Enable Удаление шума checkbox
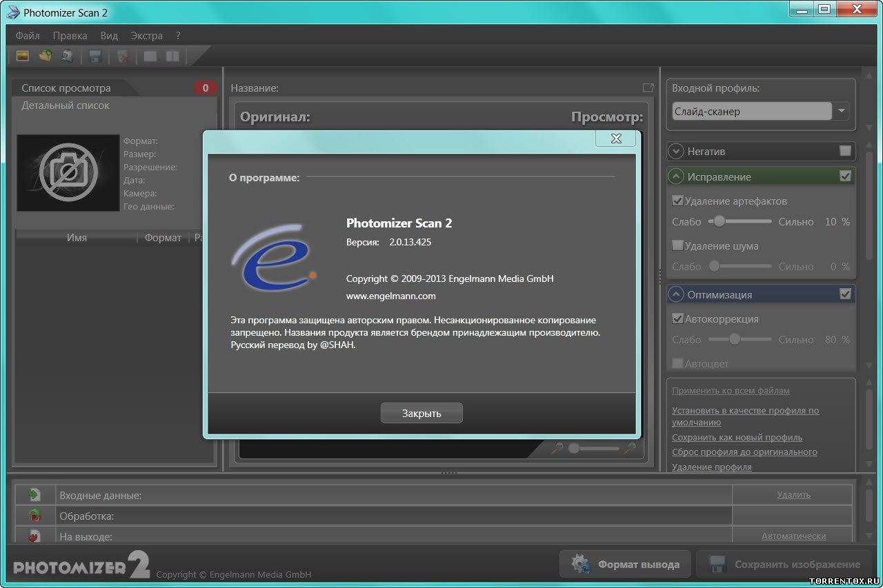The image size is (883, 588). tap(677, 245)
